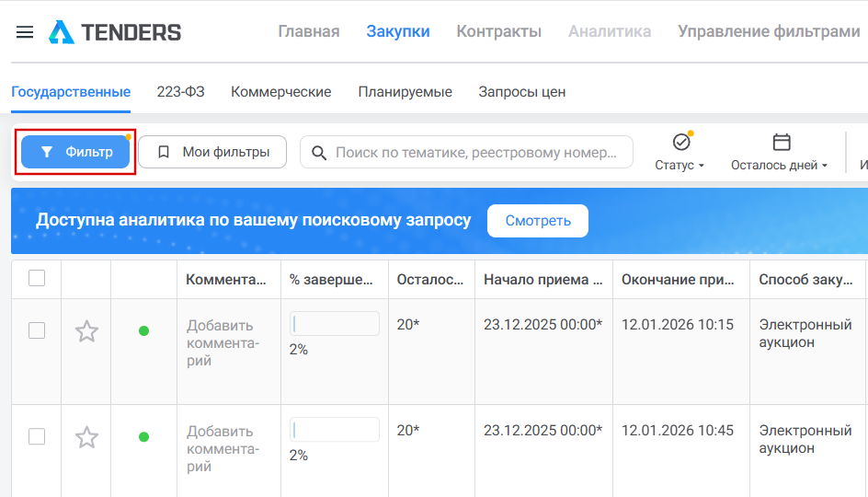Click the green status dot in first row
Image resolution: width=868 pixels, height=497 pixels.
click(x=143, y=331)
